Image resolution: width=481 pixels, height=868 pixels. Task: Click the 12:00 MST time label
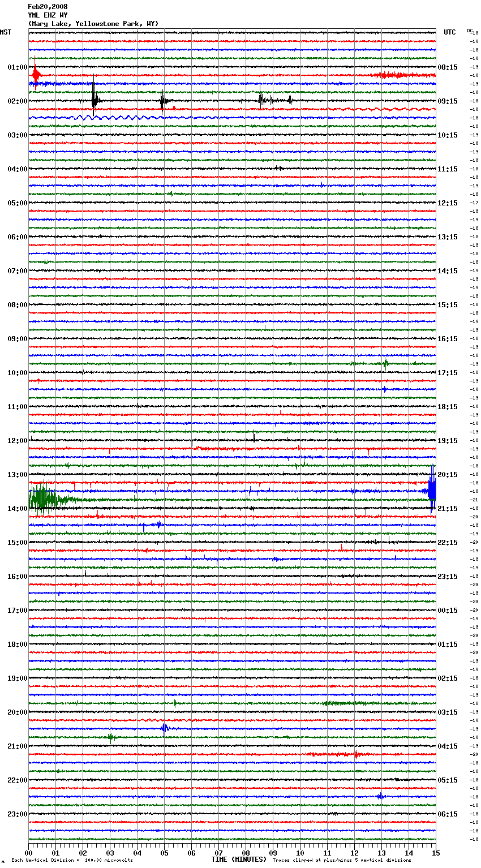(17, 441)
